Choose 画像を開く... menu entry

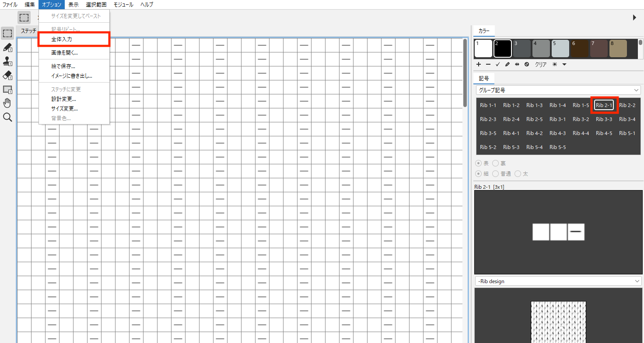[x=74, y=53]
